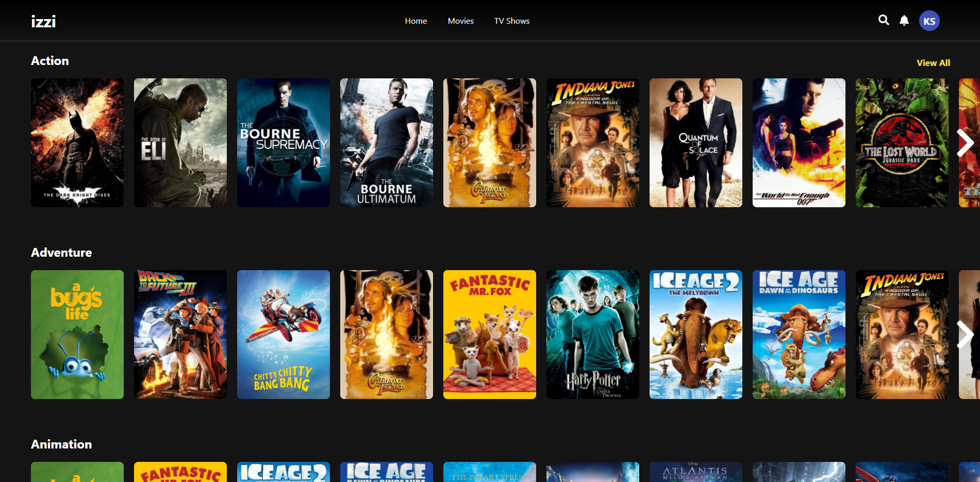Open Back to the Future III poster
This screenshot has height=482, width=980.
tap(180, 335)
